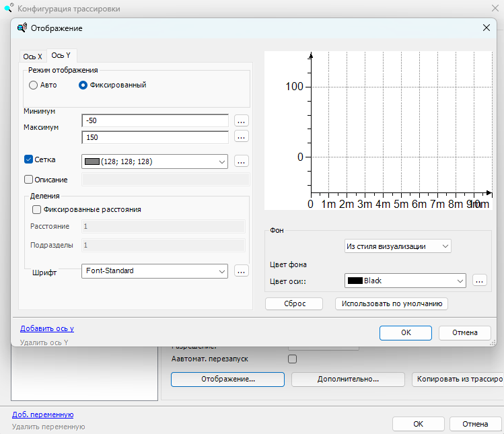Click the Black axis color swatch

tap(355, 281)
